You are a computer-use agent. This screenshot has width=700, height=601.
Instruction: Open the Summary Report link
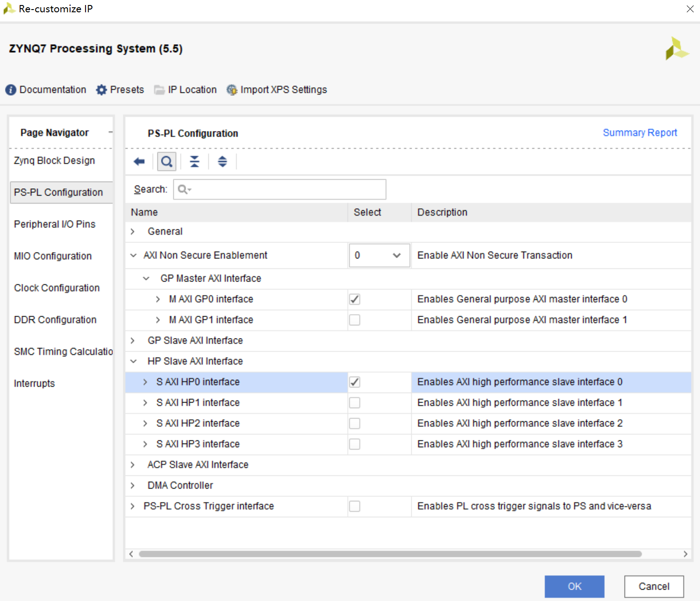point(640,132)
